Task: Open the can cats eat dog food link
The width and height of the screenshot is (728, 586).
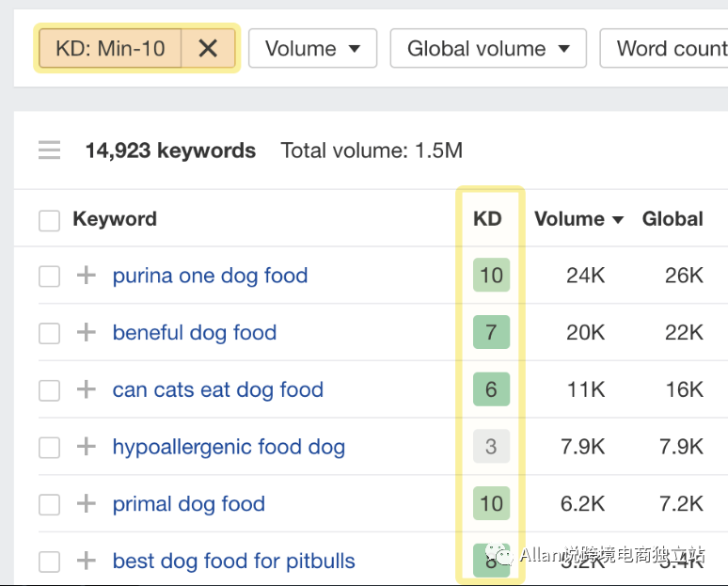Action: [218, 390]
